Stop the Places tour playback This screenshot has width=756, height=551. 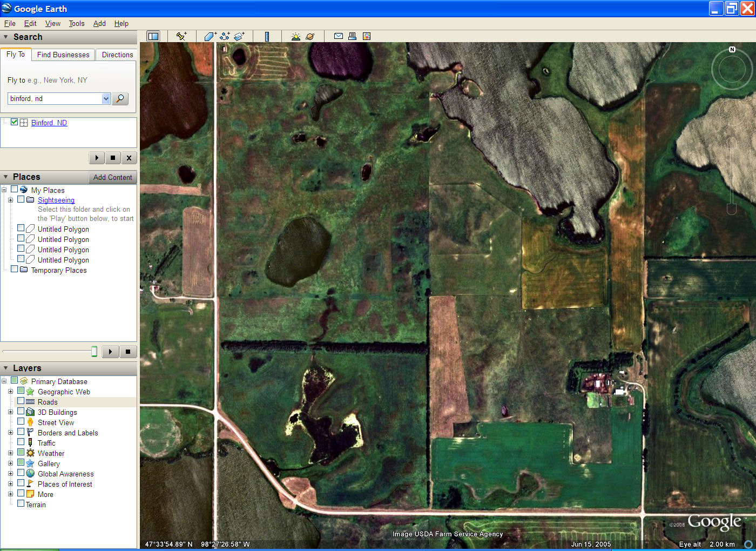pos(128,352)
